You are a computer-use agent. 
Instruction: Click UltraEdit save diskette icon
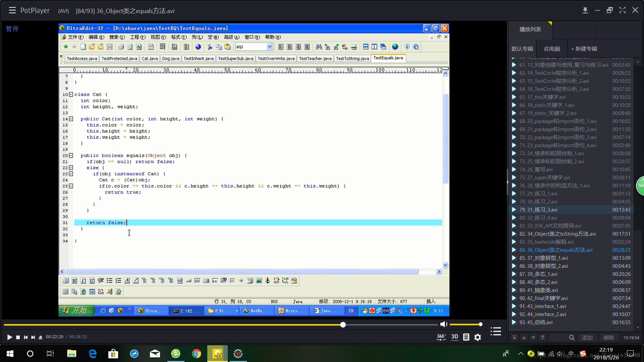coord(110,47)
